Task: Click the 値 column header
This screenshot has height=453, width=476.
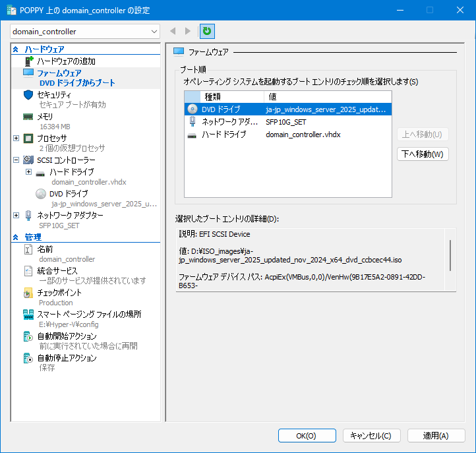Action: pos(328,97)
